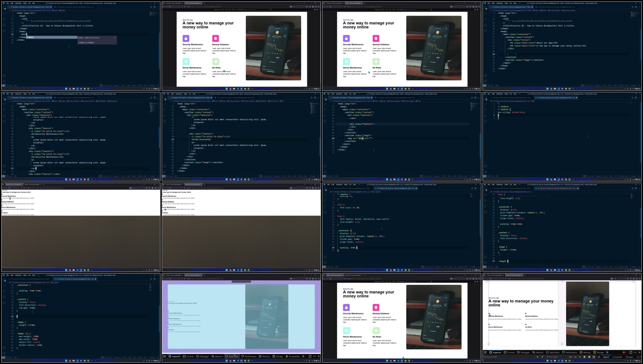The image size is (643, 364).
Task: Expand more tools chevron in purple grid overlay frame
Action: pyautogui.click(x=303, y=356)
